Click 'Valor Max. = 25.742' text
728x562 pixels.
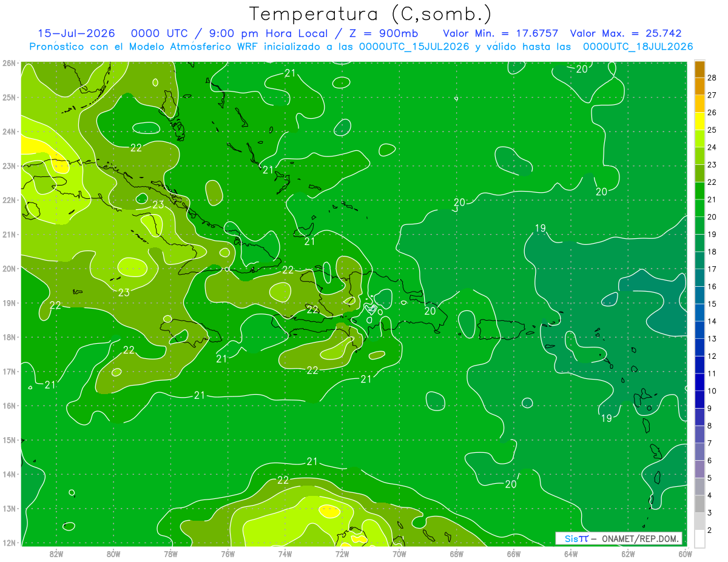(x=626, y=33)
